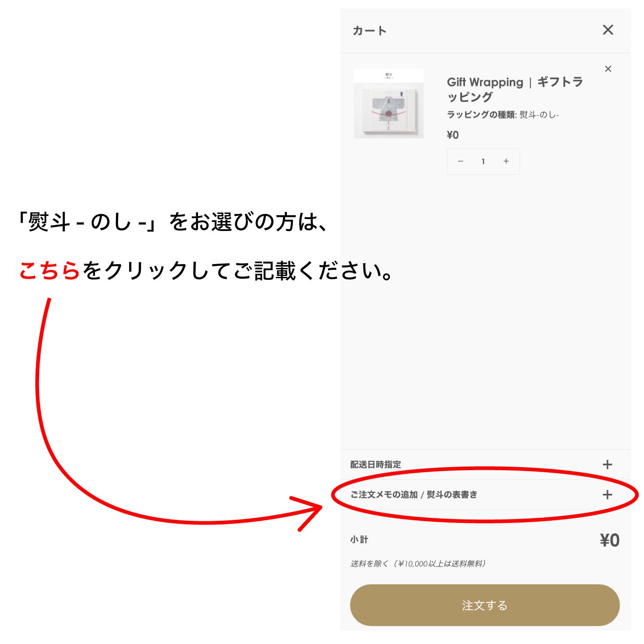Viewport: 644px width, 644px height.
Task: Decrease Gift Wrapping quantity with minus icon
Action: (461, 161)
